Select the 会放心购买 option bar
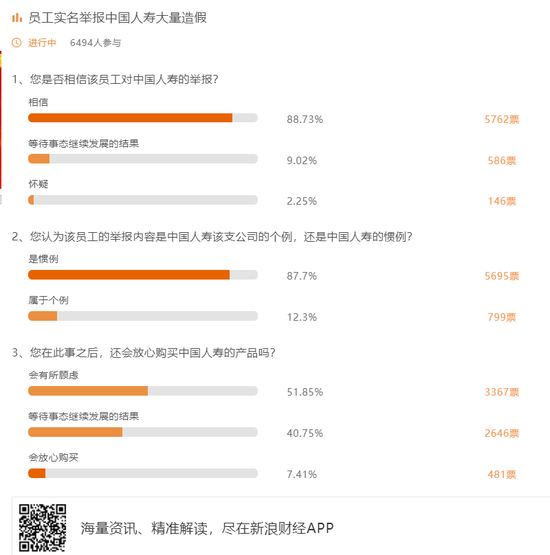This screenshot has height=555, width=550. [x=143, y=473]
